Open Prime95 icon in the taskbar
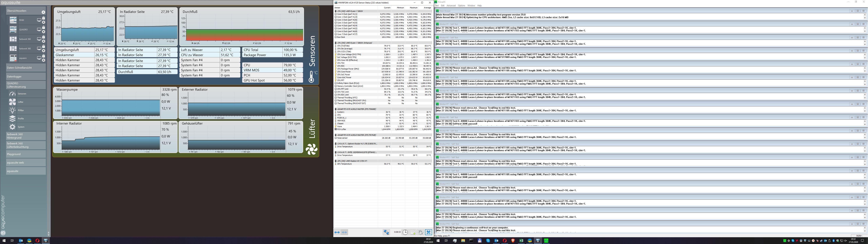Viewport: 868px width, 244px height. (x=546, y=241)
